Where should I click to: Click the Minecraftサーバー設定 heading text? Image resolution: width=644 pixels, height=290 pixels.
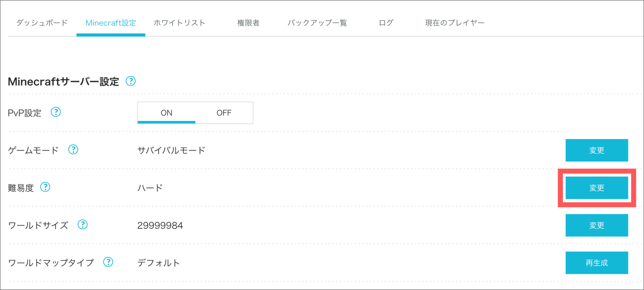tap(64, 82)
